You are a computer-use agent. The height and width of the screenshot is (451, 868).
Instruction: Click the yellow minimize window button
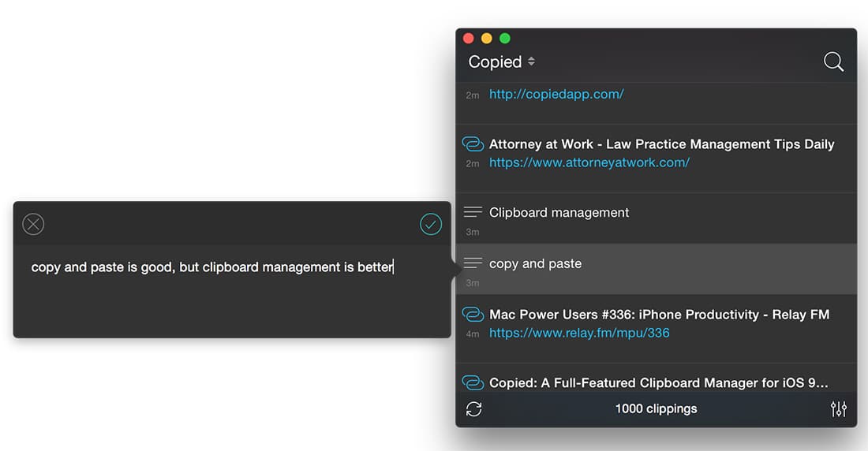[487, 38]
